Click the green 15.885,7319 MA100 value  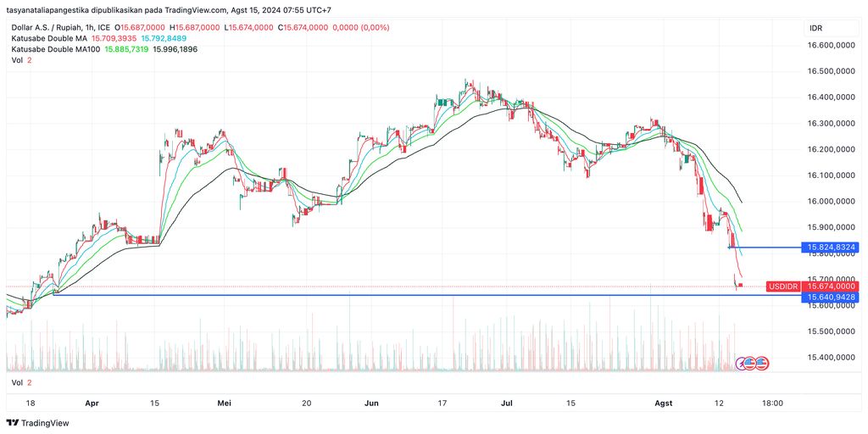(126, 49)
